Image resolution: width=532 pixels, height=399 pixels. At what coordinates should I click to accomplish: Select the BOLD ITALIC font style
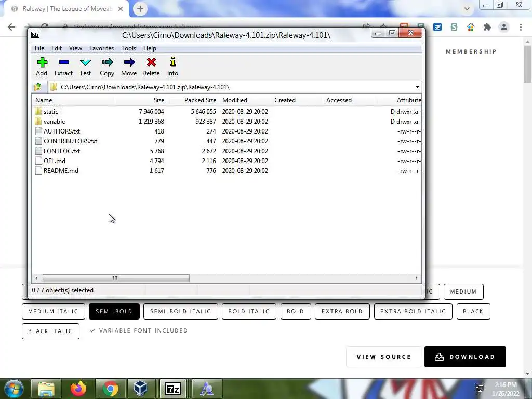click(x=249, y=311)
